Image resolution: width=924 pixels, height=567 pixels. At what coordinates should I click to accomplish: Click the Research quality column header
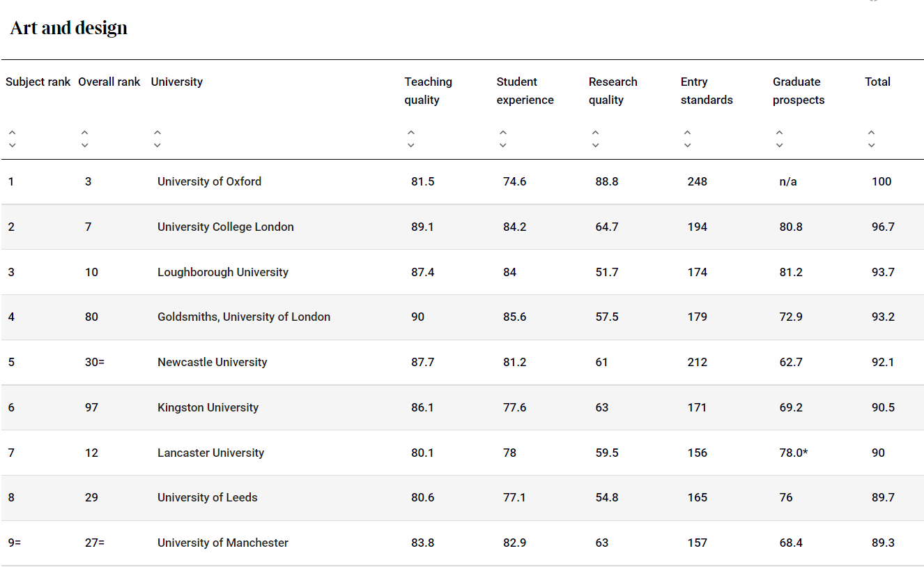click(x=613, y=91)
